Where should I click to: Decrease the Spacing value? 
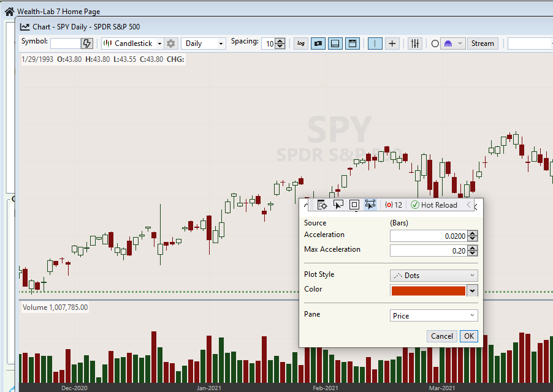[x=280, y=46]
